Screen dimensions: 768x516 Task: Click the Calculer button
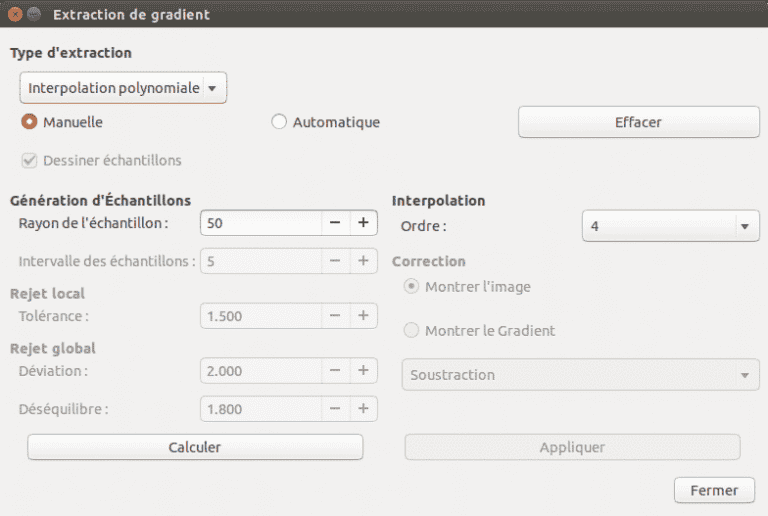[x=195, y=447]
